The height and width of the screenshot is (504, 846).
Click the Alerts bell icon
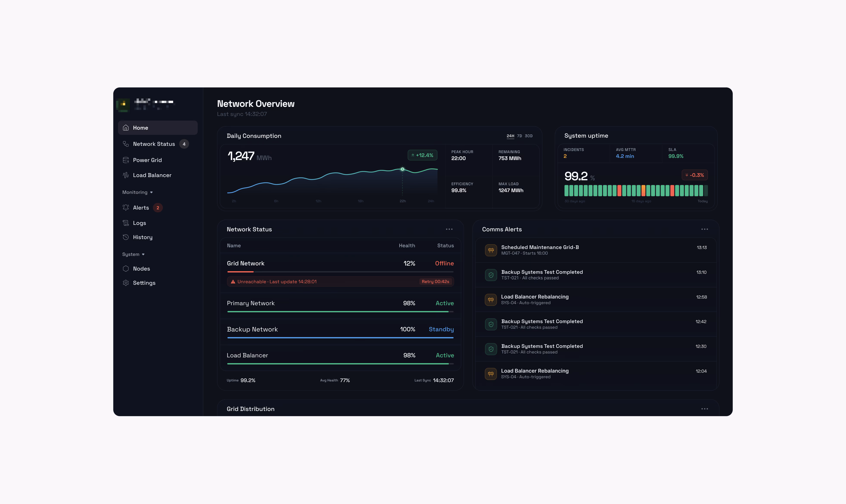pyautogui.click(x=126, y=207)
